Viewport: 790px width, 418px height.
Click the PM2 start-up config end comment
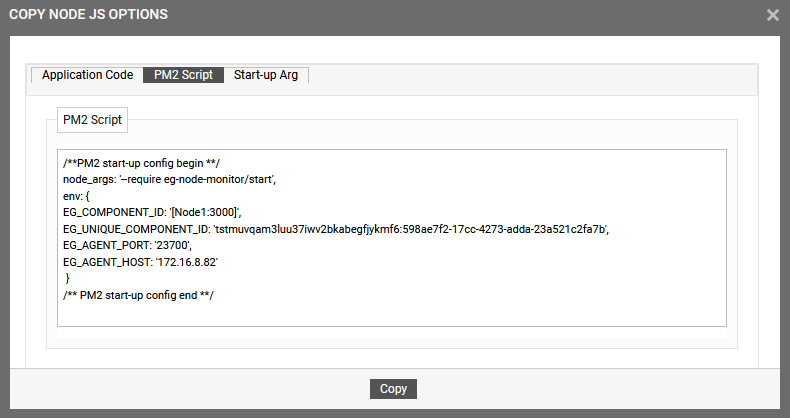click(139, 295)
